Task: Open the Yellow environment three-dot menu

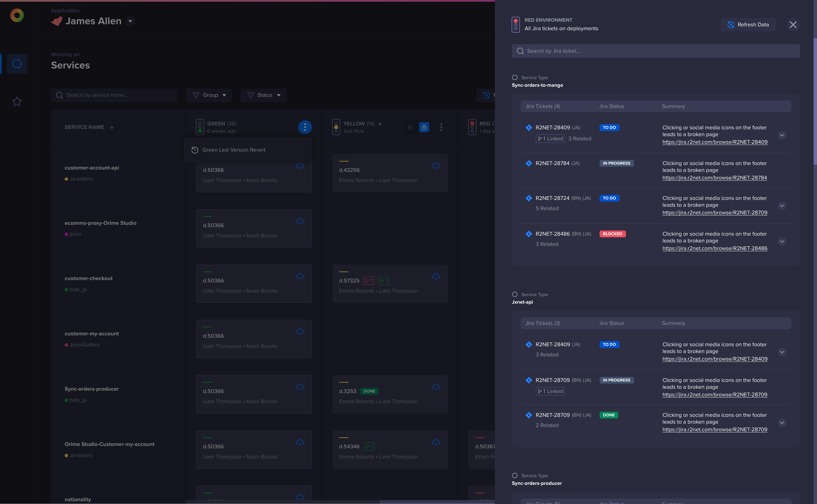Action: 441,127
